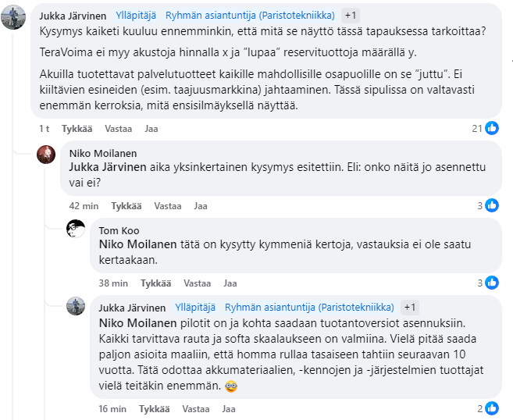
Task: Click Ryhmän asiantuntija badge in last reply
Action: point(308,307)
